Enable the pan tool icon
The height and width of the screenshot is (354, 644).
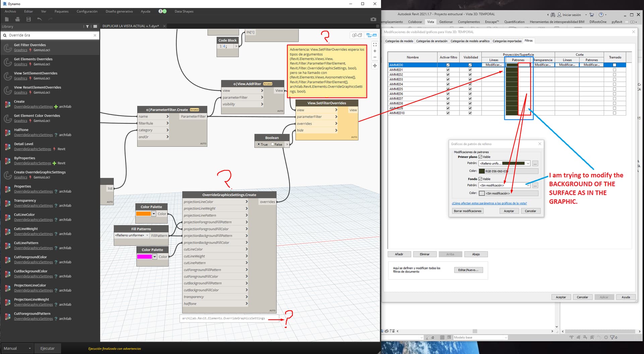click(x=375, y=65)
